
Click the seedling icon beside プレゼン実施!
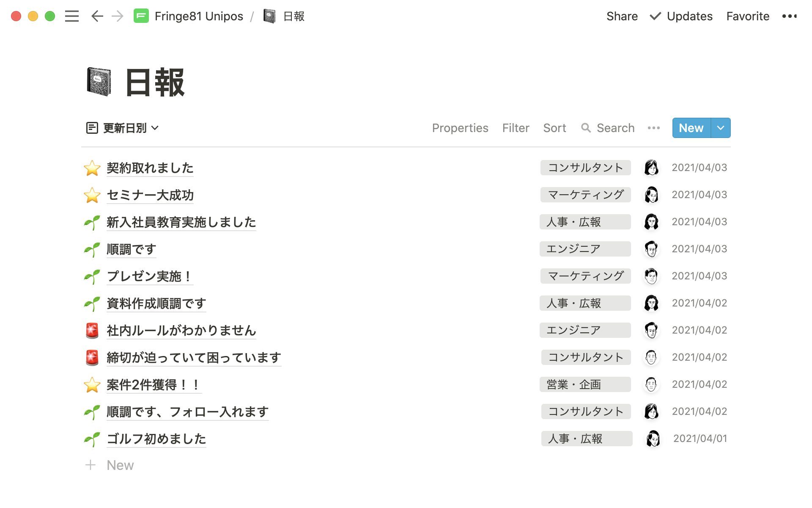92,276
